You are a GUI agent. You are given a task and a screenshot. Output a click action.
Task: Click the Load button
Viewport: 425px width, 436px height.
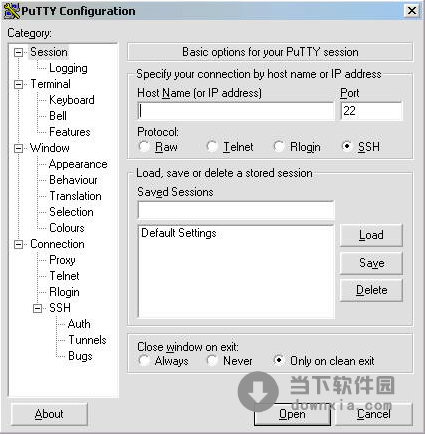coord(371,235)
